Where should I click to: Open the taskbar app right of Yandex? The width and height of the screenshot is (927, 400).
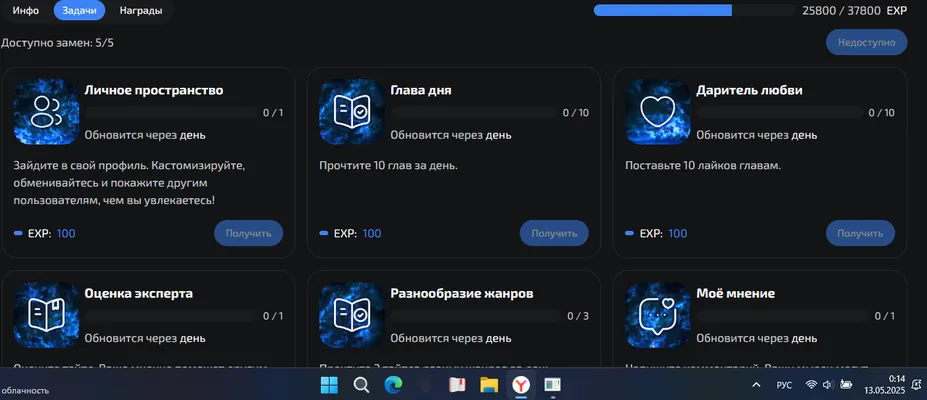[553, 385]
